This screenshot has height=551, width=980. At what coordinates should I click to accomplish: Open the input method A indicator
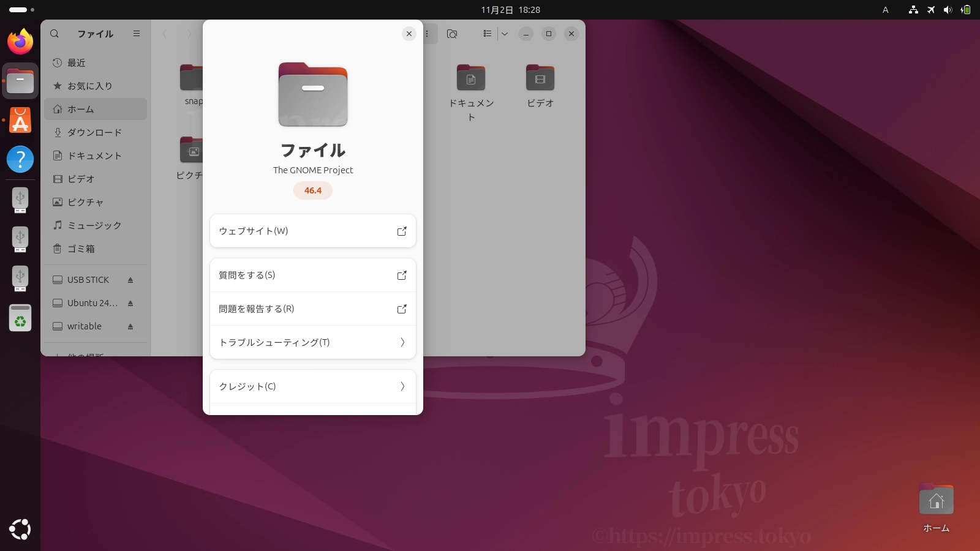pyautogui.click(x=885, y=10)
